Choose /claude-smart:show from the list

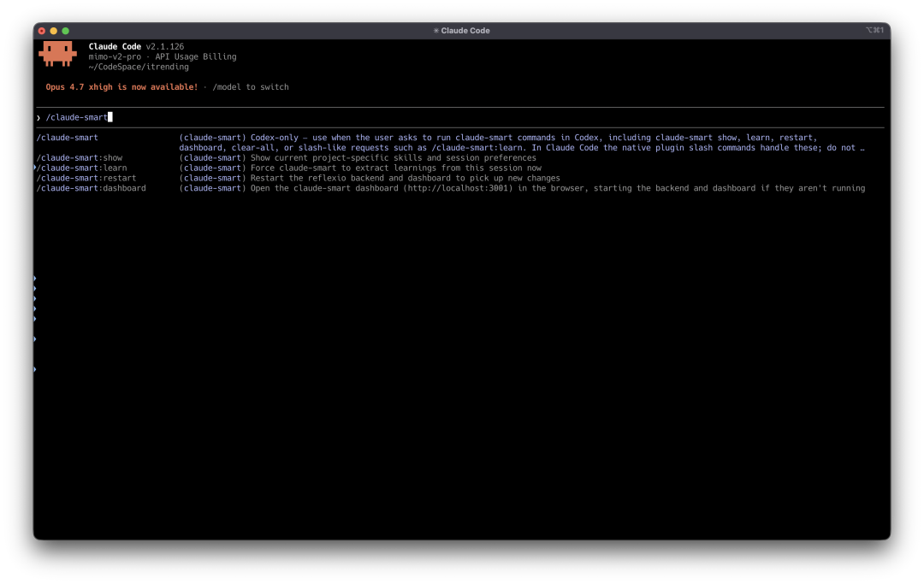click(x=80, y=158)
